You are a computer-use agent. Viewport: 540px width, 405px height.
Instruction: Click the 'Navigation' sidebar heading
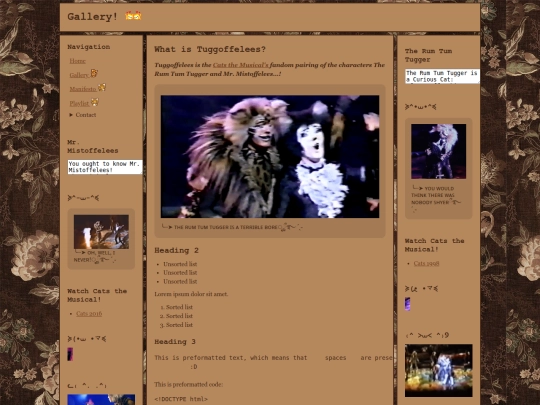[89, 47]
